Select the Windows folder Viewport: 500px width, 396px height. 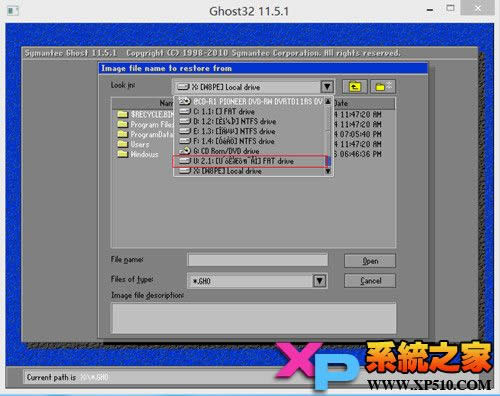click(x=138, y=154)
